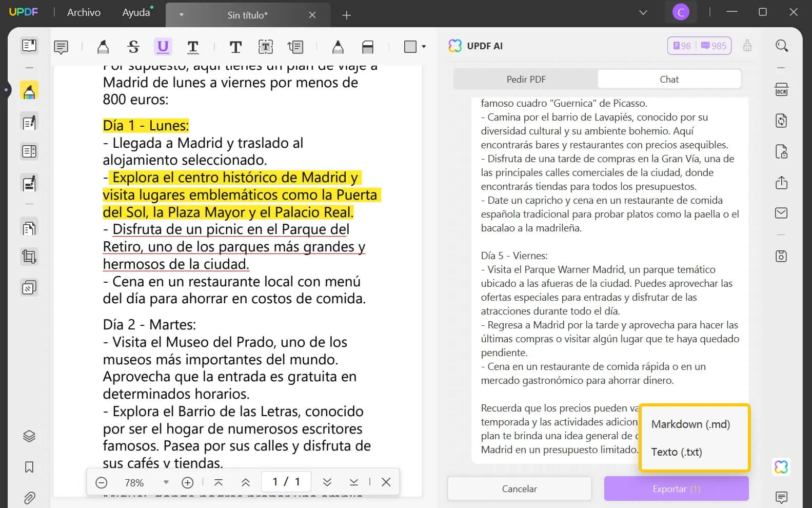Select the Strikethrough tool

point(133,47)
